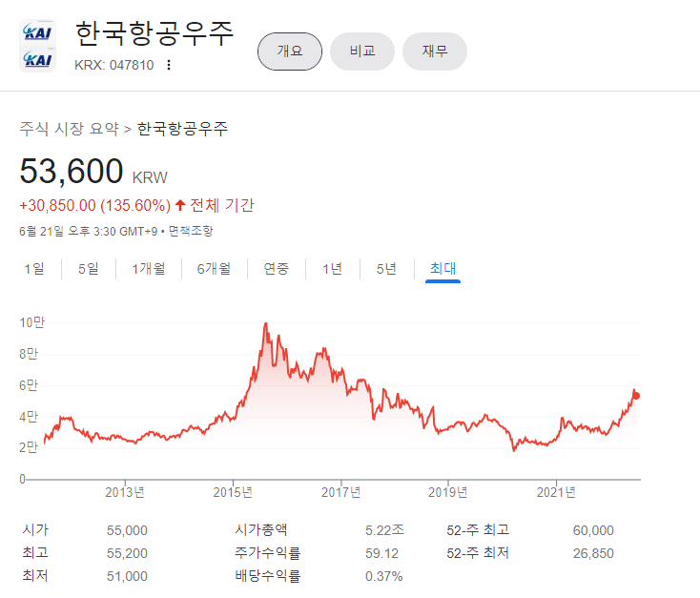Click the 면책조항 disclaimer link
Image resolution: width=700 pixels, height=598 pixels.
[191, 232]
